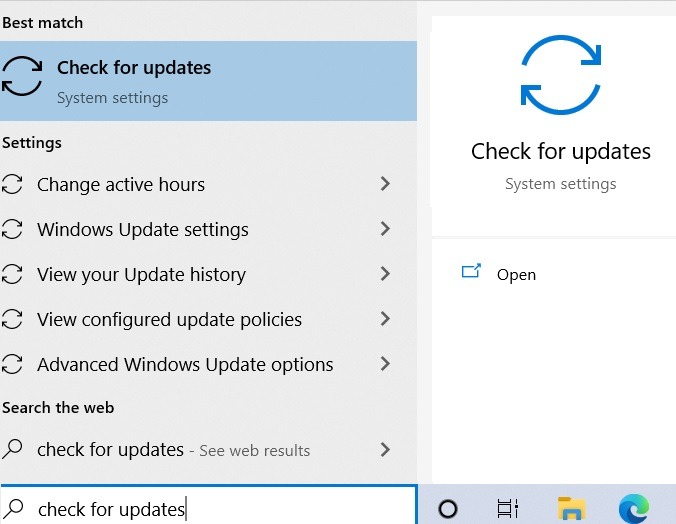Open the Check for updates best match
Screen dimensions: 676x524
tap(208, 81)
